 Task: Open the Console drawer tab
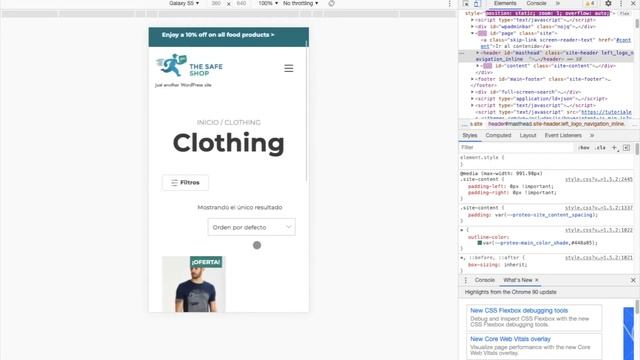pyautogui.click(x=484, y=280)
